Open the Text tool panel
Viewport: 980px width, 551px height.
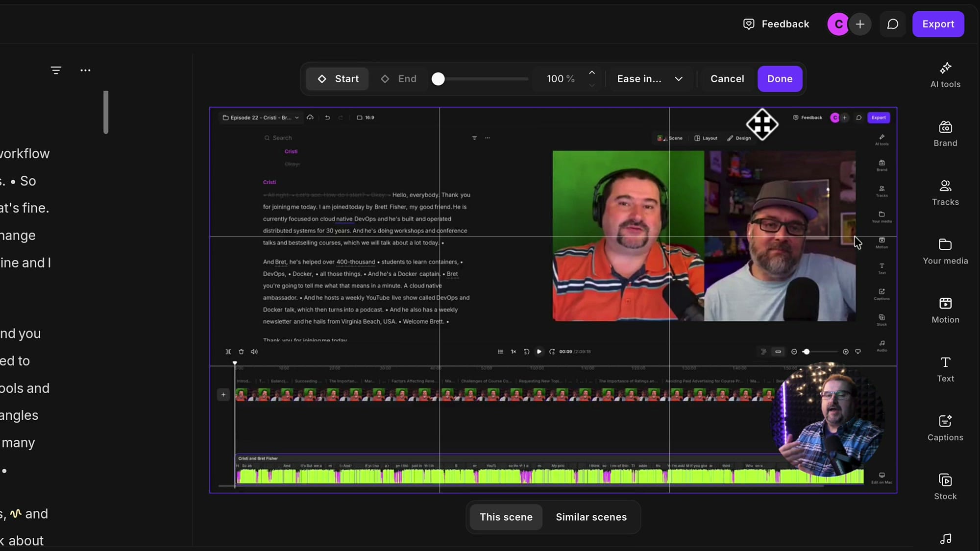point(945,369)
